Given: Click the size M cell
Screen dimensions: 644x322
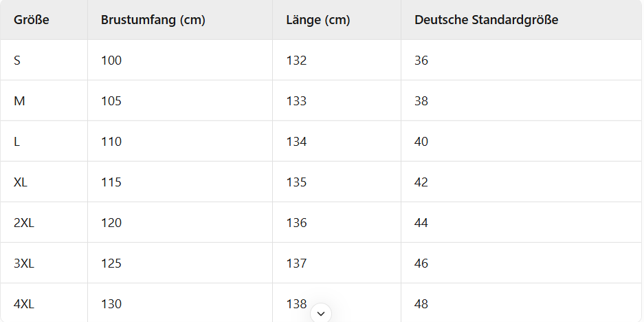Looking at the screenshot, I should [19, 101].
